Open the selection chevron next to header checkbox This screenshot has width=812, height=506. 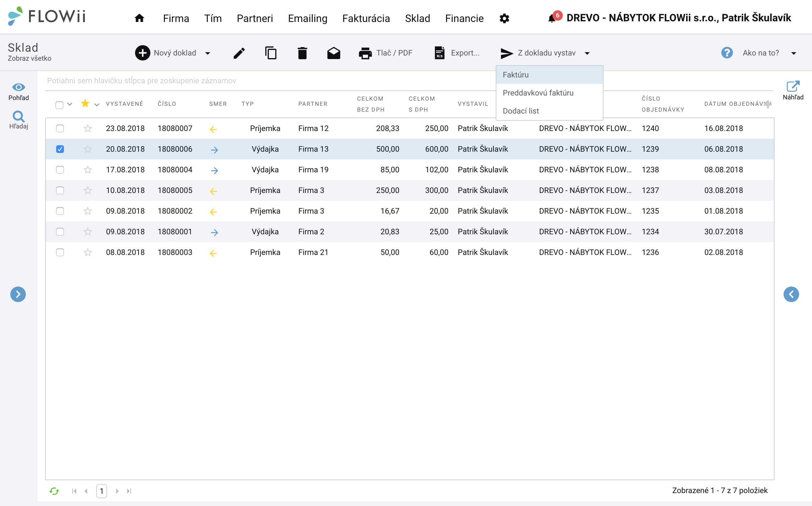70,104
